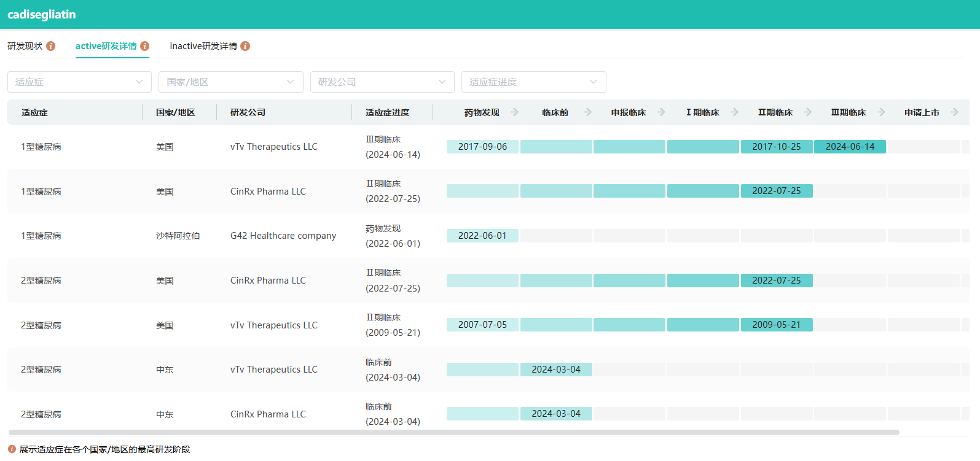The height and width of the screenshot is (461, 980).
Task: Click info icon beside 研发现状 tab
Action: coord(51,46)
